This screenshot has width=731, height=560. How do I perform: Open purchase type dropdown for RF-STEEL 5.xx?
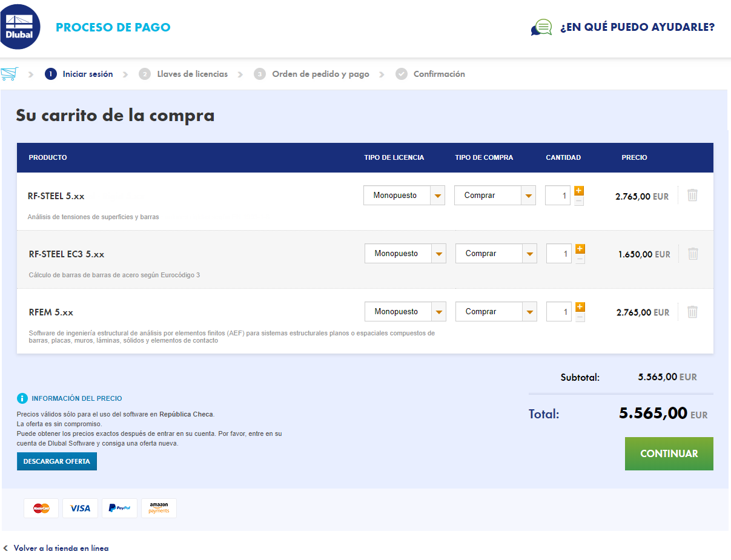(x=495, y=196)
